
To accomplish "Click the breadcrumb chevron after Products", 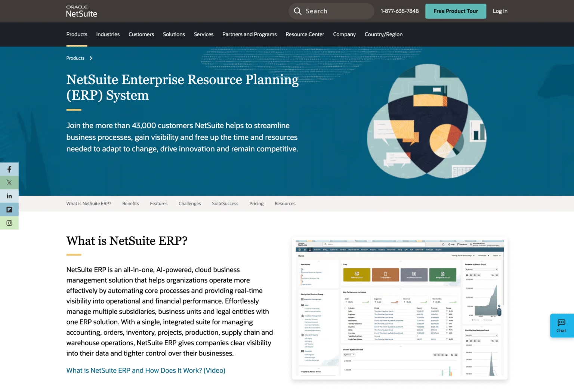I will [91, 58].
